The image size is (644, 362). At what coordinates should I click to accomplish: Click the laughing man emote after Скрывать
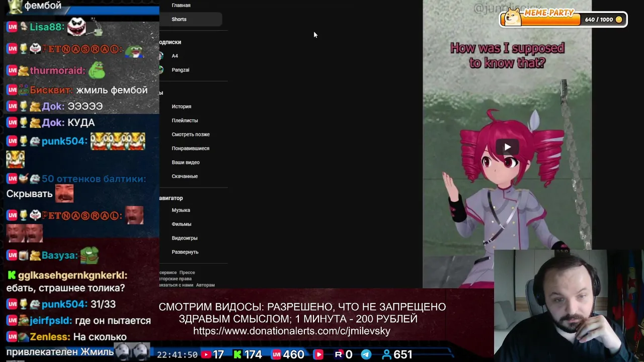[x=64, y=194]
